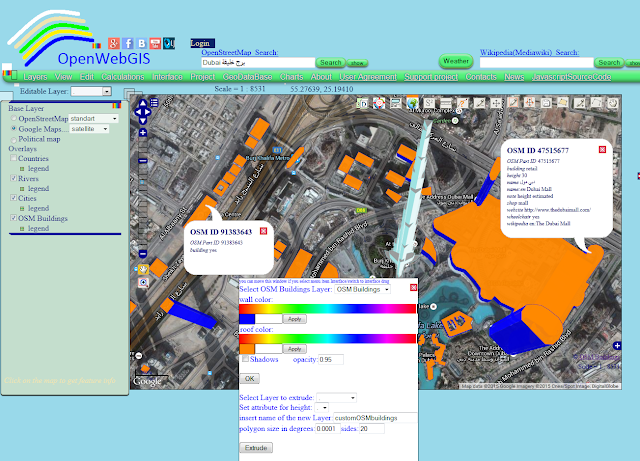Open the Set attribute for height dropdown
Image resolution: width=640 pixels, height=461 pixels.
point(321,408)
